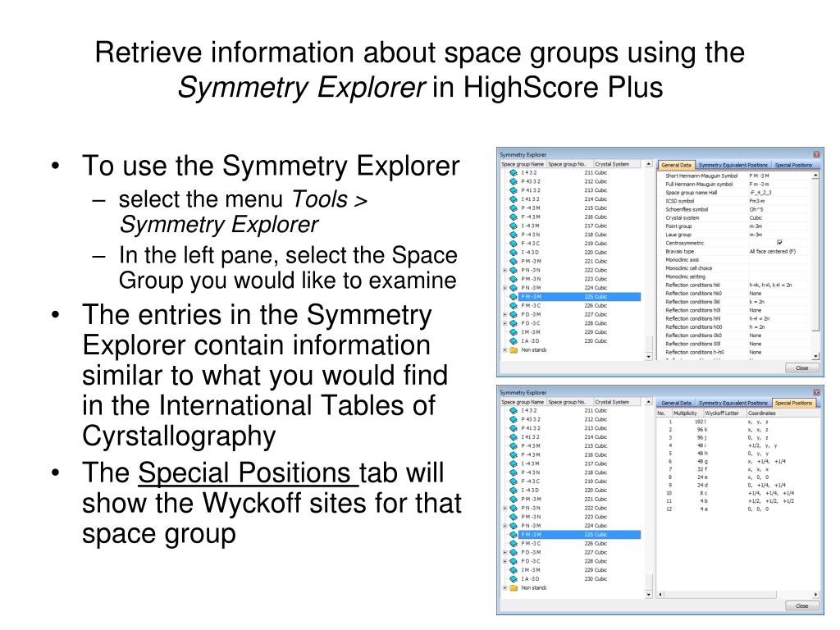
Task: Click the I -4 3 M book icon, top window
Action: (x=514, y=226)
